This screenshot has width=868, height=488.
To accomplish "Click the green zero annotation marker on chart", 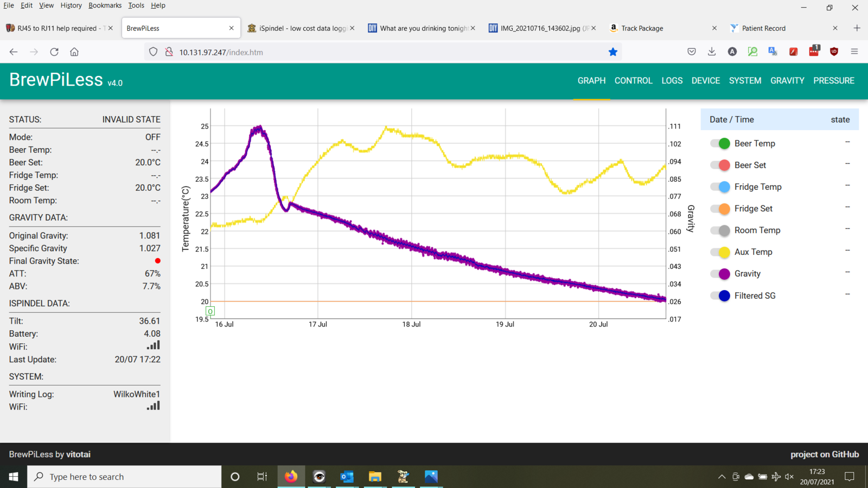I will pos(210,311).
